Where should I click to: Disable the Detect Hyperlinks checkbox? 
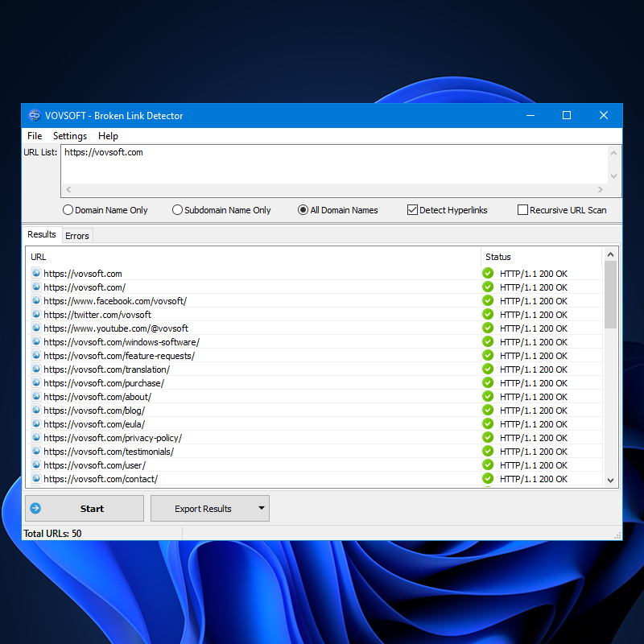tap(411, 209)
